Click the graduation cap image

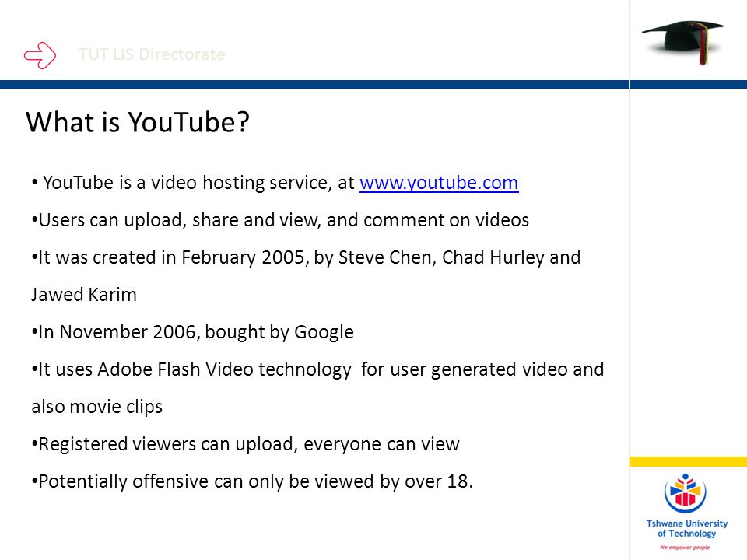coord(683,41)
